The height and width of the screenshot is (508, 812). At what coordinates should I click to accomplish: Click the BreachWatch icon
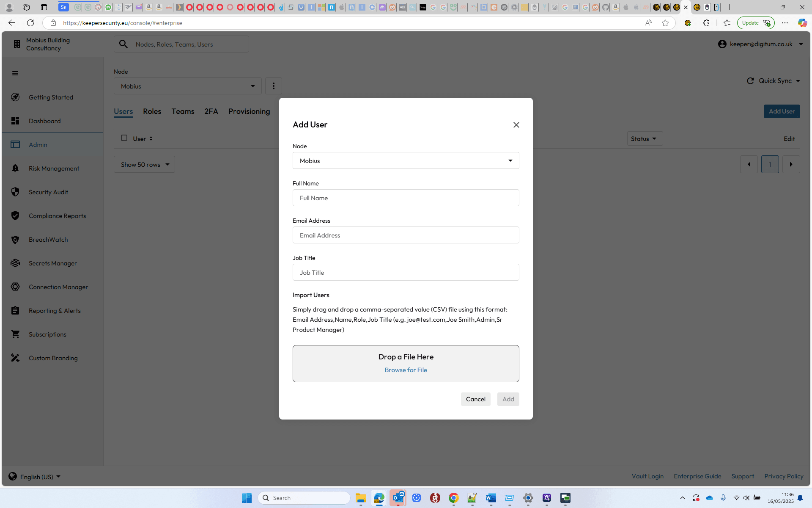click(15, 240)
